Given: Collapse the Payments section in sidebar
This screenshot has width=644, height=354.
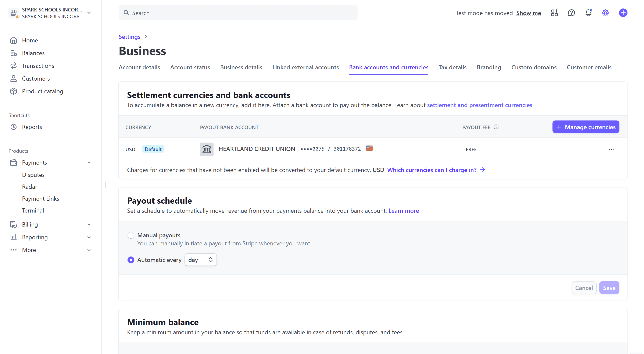Looking at the screenshot, I should (x=89, y=162).
